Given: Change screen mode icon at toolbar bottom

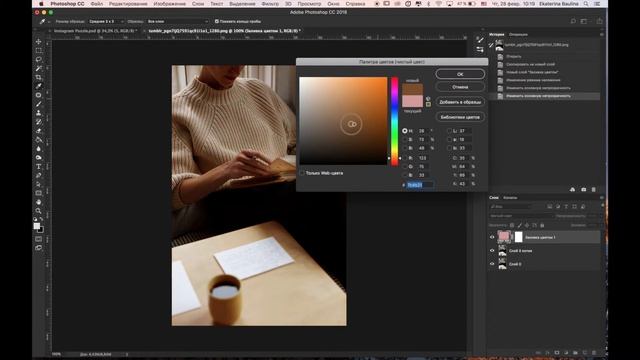Looking at the screenshot, I should (x=38, y=248).
